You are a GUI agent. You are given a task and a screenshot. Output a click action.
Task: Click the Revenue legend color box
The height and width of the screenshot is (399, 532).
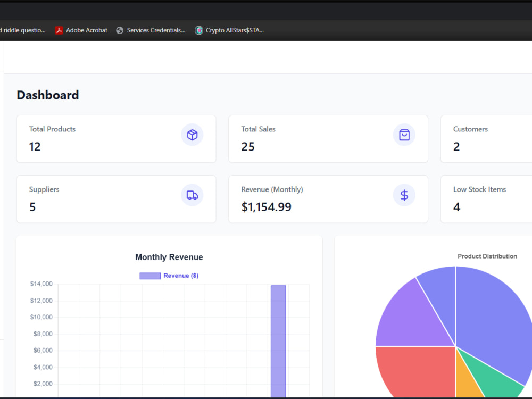(x=150, y=276)
